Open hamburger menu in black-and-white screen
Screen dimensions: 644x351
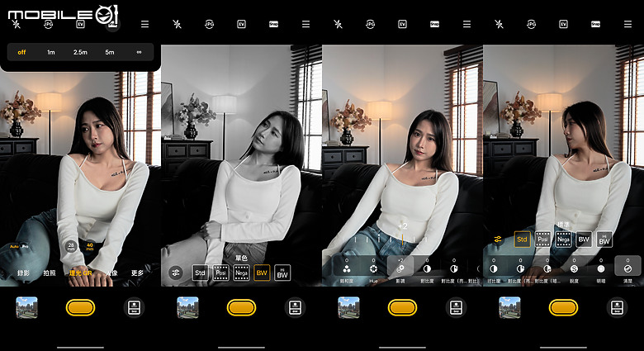tap(305, 24)
